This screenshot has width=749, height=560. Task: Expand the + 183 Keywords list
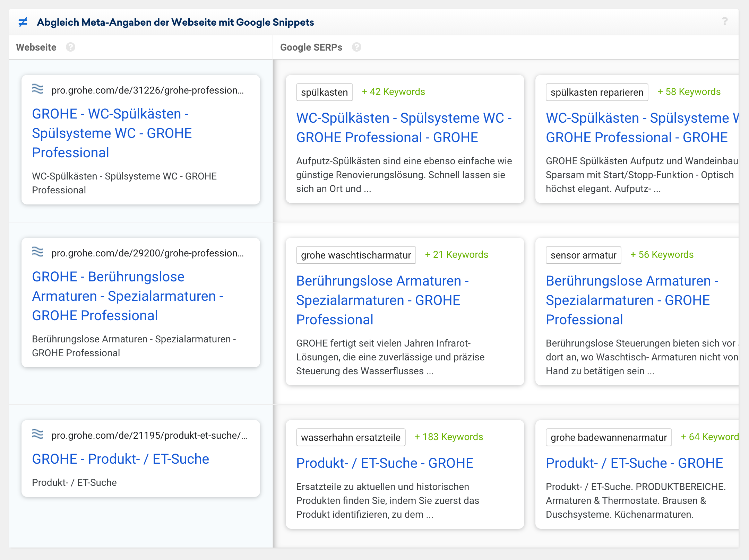point(449,437)
